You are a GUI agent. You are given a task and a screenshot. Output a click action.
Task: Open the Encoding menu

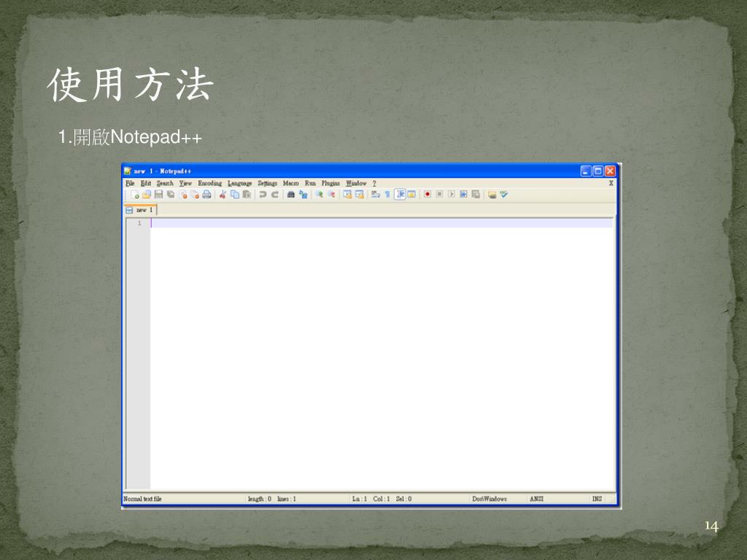click(209, 183)
